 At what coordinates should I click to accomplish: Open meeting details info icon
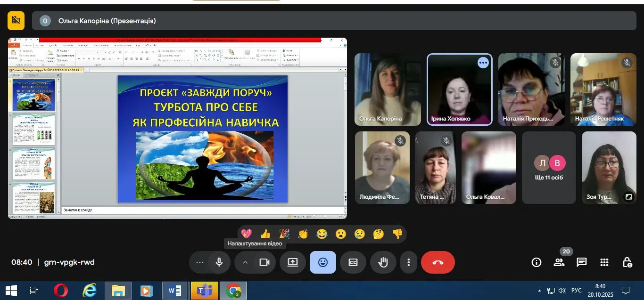[x=537, y=262]
